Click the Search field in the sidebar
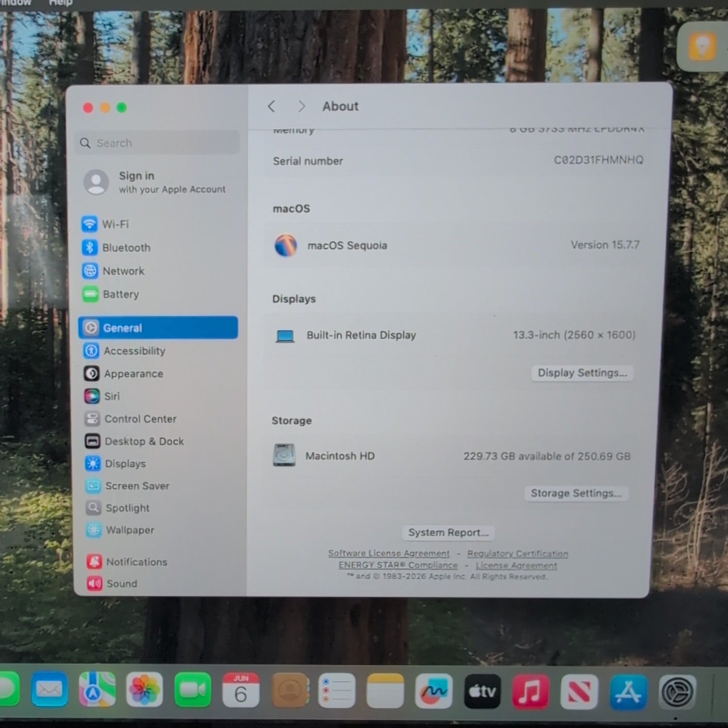Viewport: 728px width, 728px height. tap(158, 143)
